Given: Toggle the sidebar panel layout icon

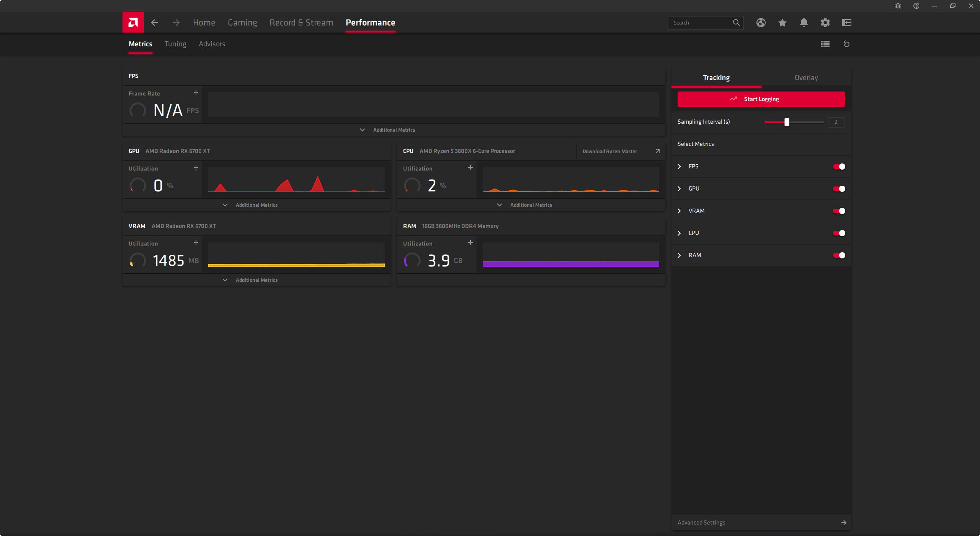Looking at the screenshot, I should click(847, 23).
